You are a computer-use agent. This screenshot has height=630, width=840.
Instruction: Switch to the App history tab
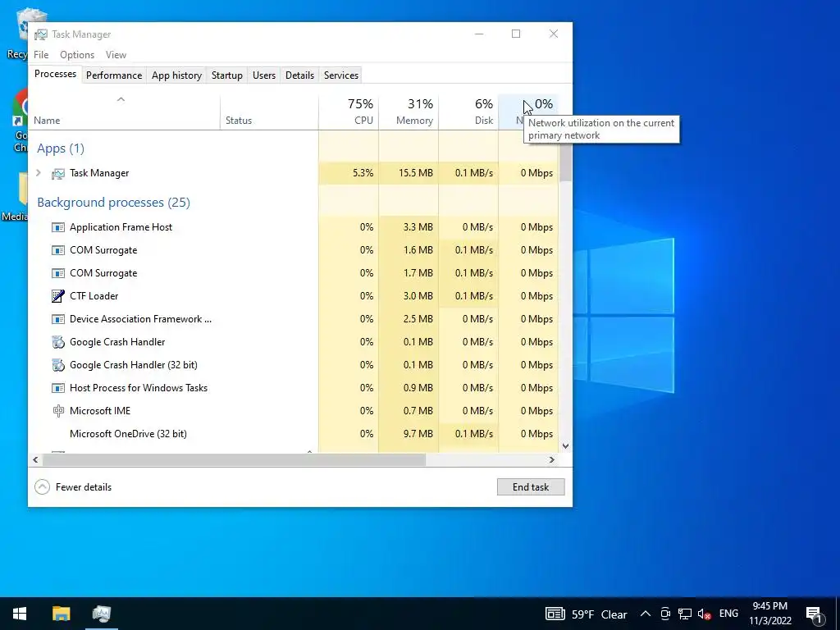point(177,75)
